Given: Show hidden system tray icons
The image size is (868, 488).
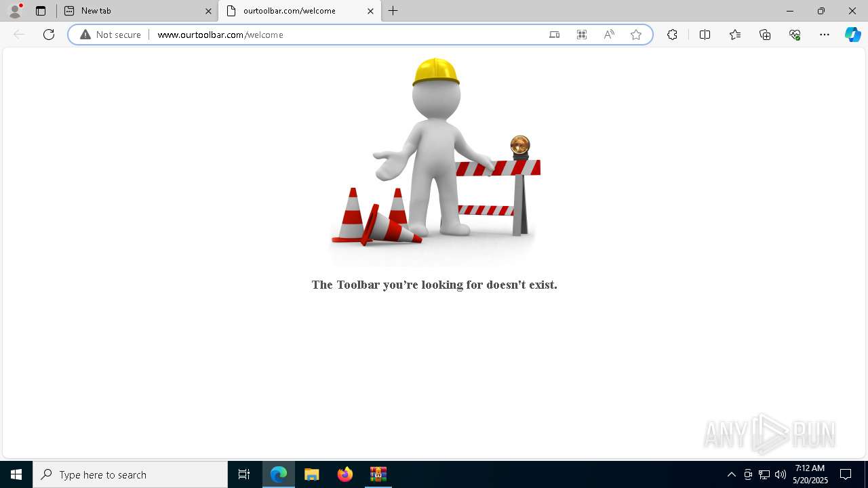Looking at the screenshot, I should coord(731,474).
